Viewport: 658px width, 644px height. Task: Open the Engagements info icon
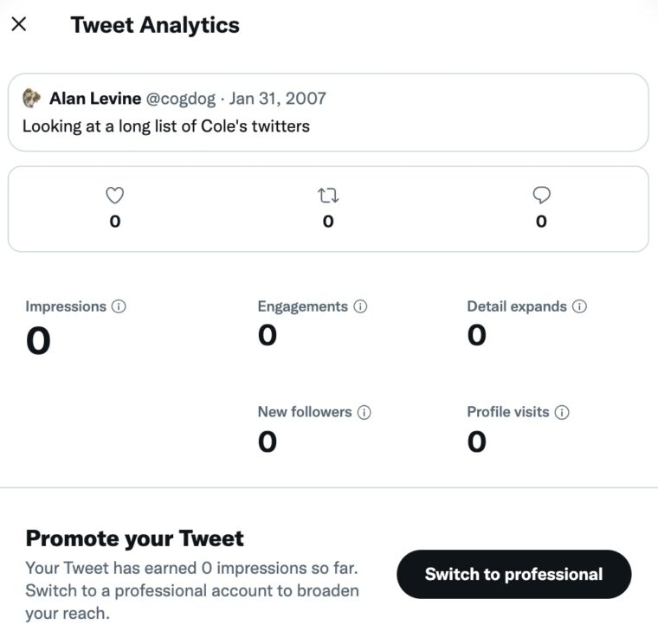360,306
